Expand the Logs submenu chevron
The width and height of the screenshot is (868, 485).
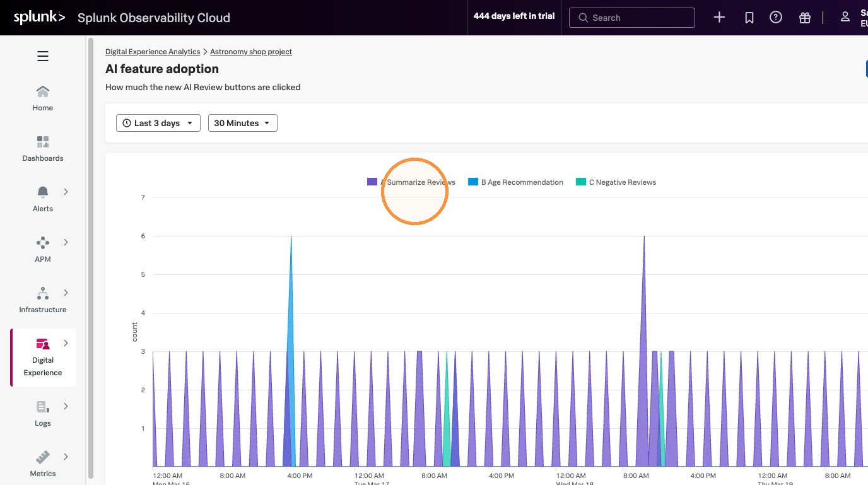[66, 406]
